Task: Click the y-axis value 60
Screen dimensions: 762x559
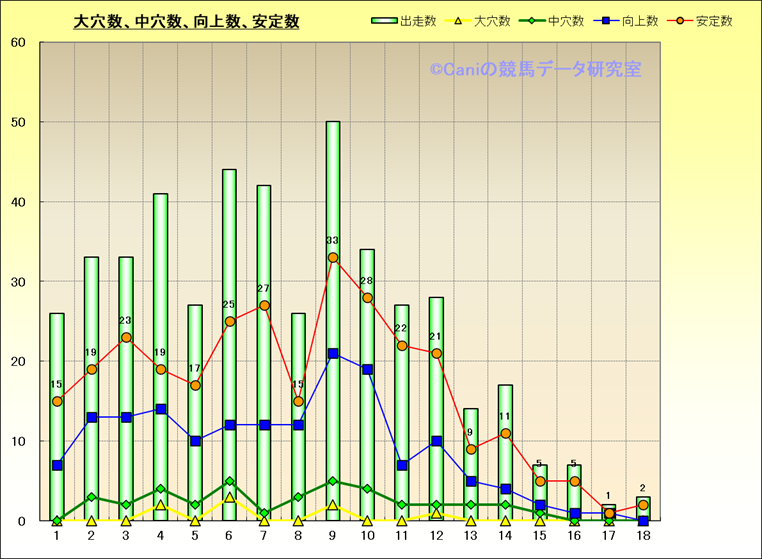Action: 19,43
